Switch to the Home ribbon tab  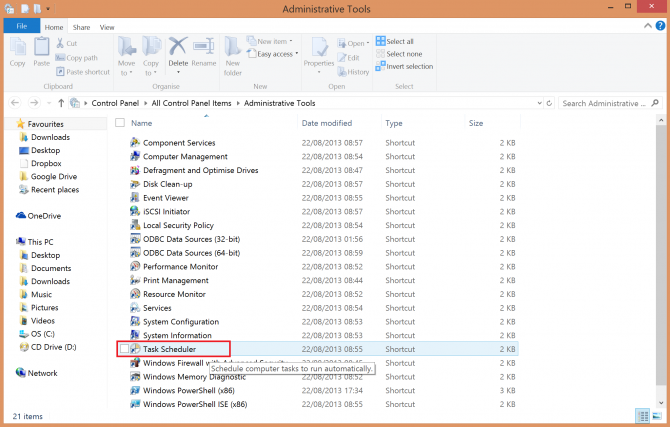(x=54, y=27)
